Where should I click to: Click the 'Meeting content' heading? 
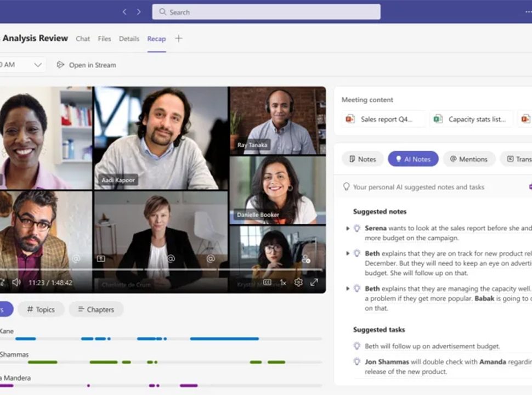coord(367,100)
